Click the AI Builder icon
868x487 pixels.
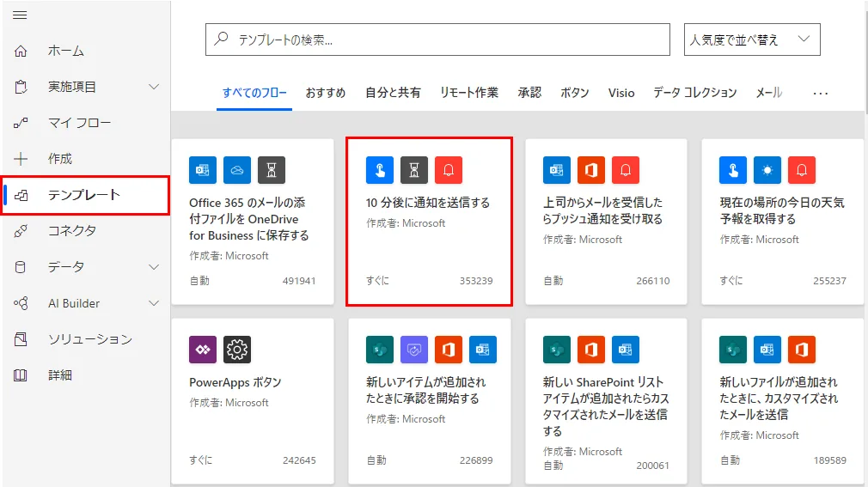click(21, 303)
